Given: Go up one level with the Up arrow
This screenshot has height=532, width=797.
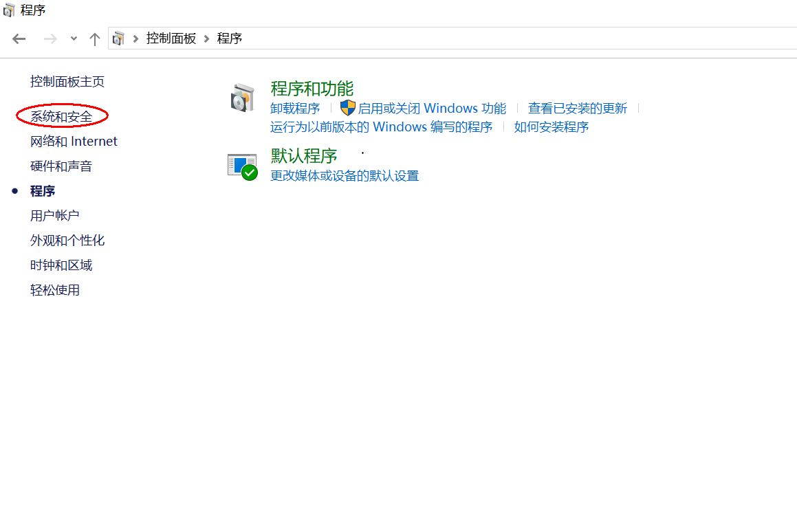Looking at the screenshot, I should pos(95,38).
